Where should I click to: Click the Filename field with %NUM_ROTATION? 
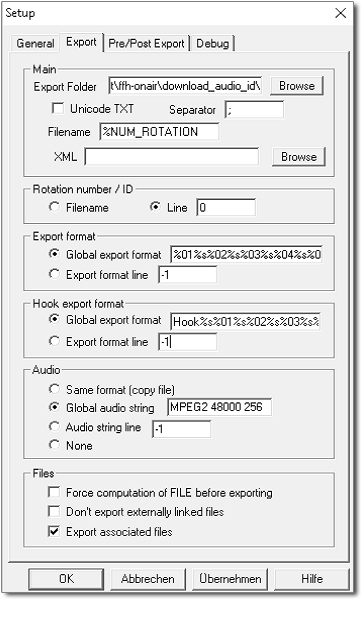(x=160, y=132)
